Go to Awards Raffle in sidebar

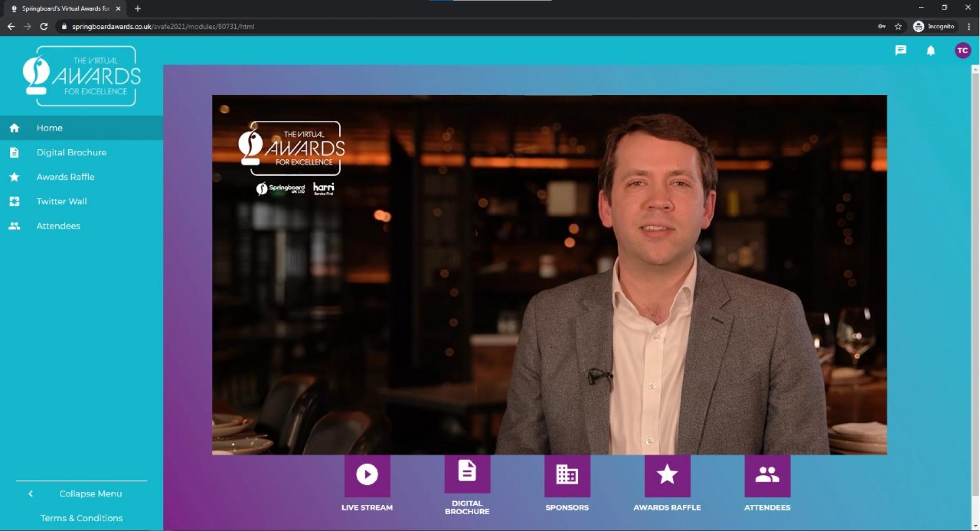coord(81,177)
